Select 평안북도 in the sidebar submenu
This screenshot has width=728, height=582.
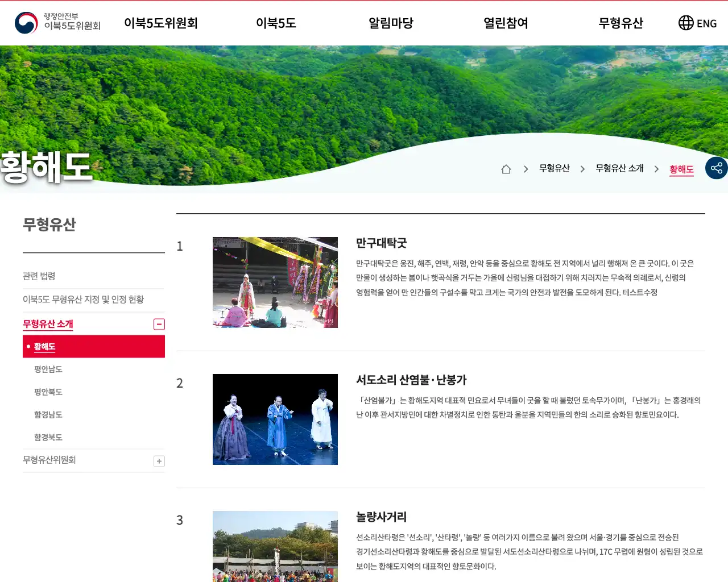click(48, 392)
